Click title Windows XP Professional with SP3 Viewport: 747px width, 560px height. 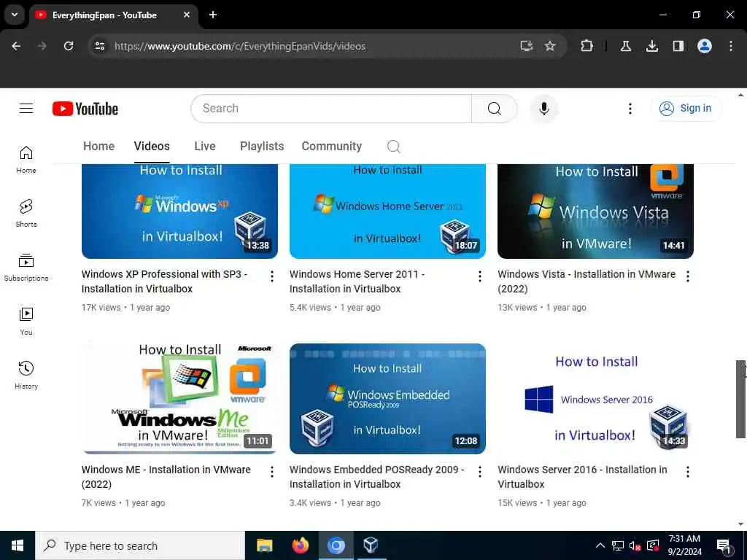(x=164, y=281)
